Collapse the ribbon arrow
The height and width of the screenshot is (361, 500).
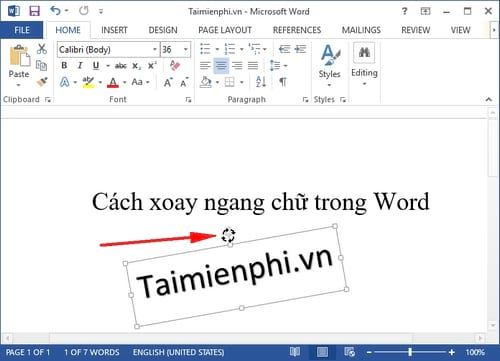tap(489, 99)
